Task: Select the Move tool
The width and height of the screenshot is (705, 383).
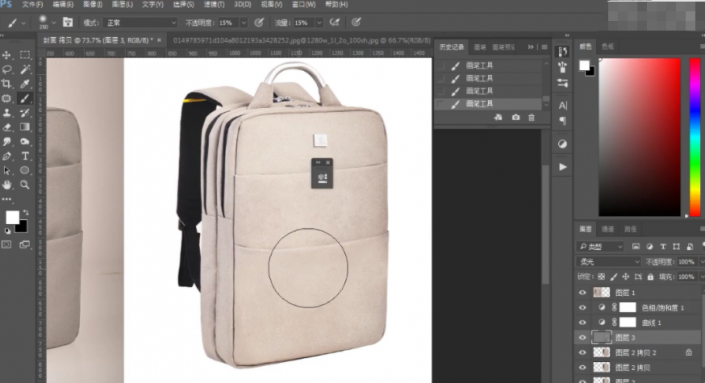Action: [x=7, y=55]
